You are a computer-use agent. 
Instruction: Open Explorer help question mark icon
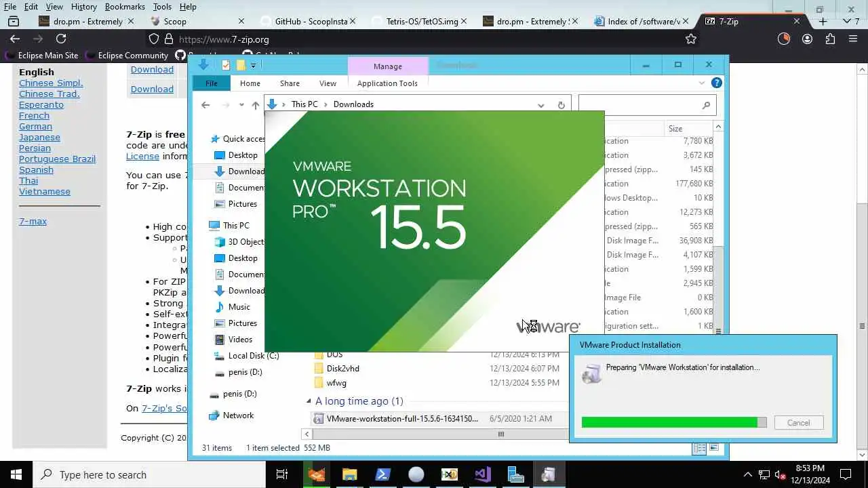tap(717, 83)
